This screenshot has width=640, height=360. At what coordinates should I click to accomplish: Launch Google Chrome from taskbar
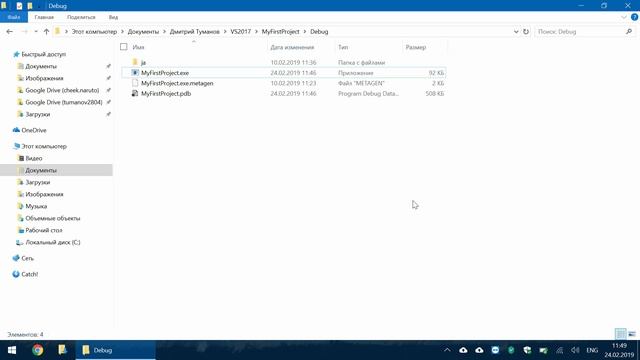[x=38, y=350]
